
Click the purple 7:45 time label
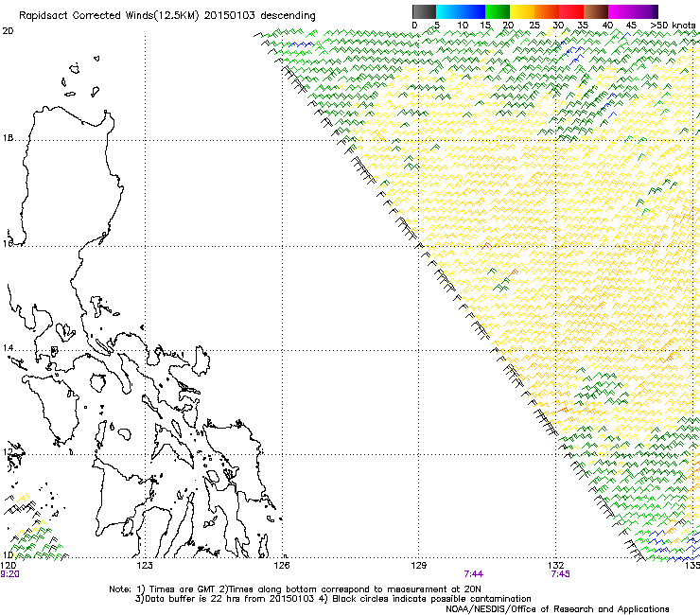coord(560,574)
